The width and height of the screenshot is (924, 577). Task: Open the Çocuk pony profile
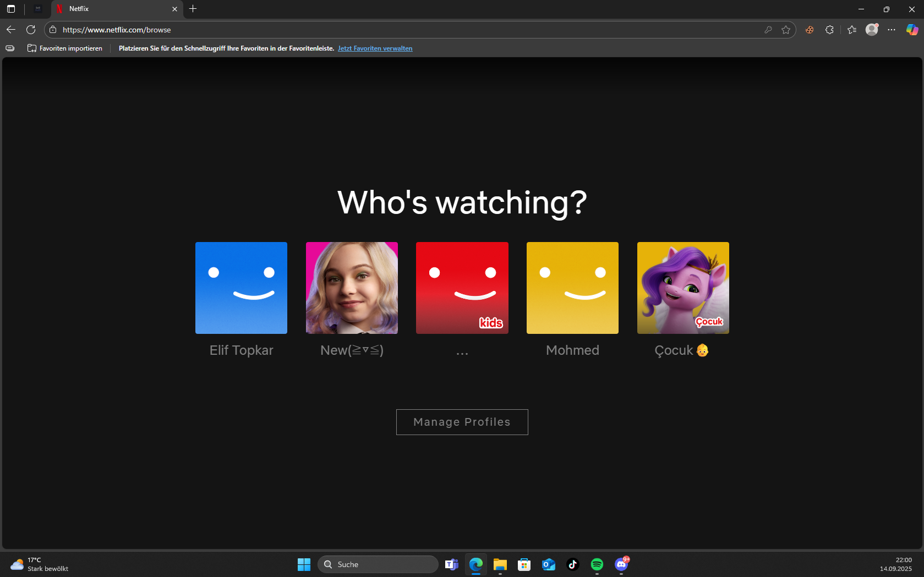pos(683,288)
